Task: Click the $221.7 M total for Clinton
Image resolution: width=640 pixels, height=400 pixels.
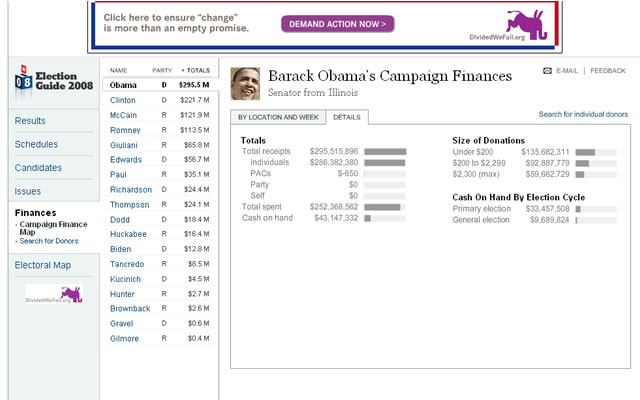Action: [x=195, y=100]
